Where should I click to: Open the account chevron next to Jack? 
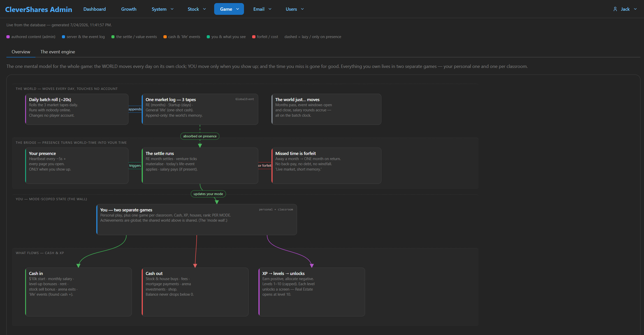pos(635,9)
